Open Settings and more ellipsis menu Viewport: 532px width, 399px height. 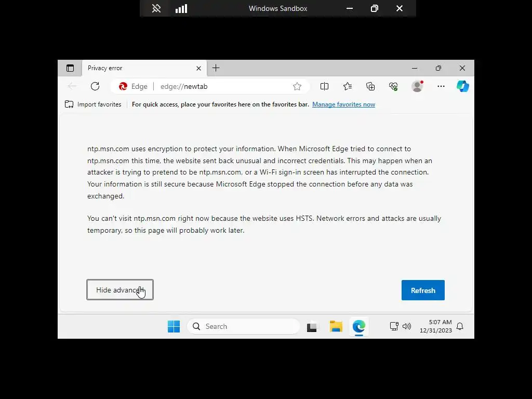[441, 87]
